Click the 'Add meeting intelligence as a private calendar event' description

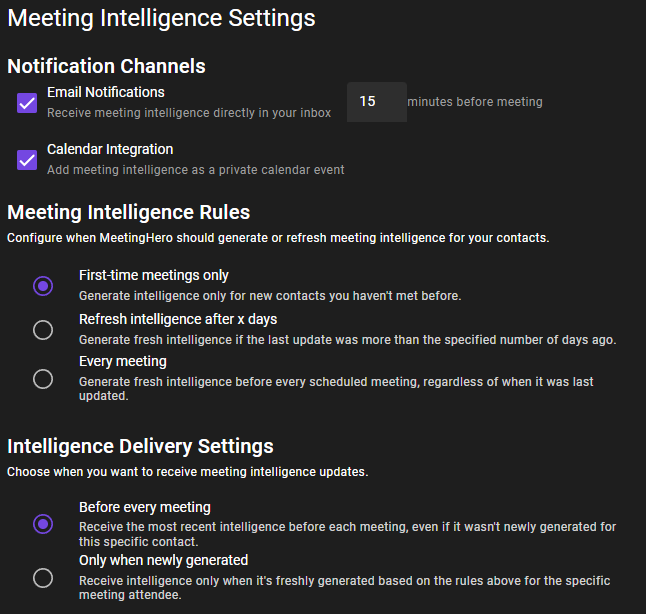[195, 170]
